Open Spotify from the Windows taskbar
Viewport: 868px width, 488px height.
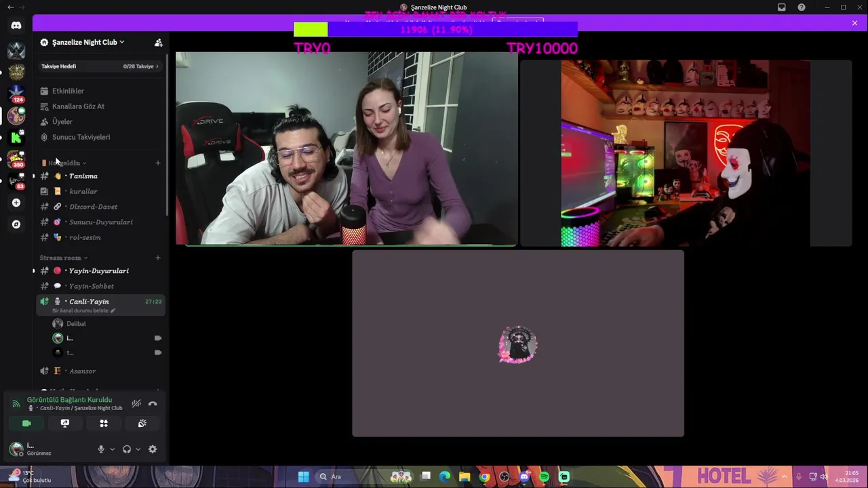coord(544,476)
